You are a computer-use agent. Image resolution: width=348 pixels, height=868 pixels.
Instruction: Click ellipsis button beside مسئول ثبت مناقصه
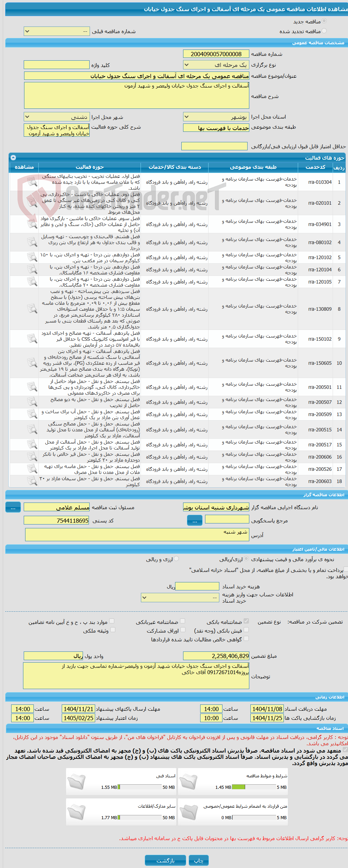coord(13,507)
